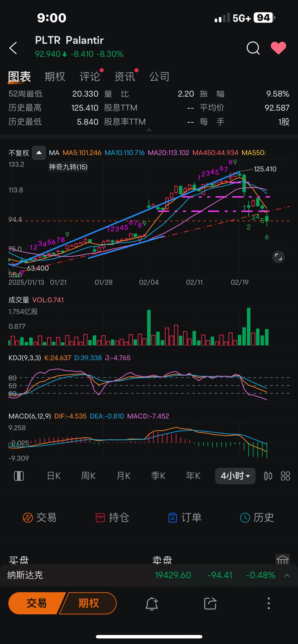The height and width of the screenshot is (644, 298).
Task: Toggle the split chart layout icon
Action: pyautogui.click(x=19, y=476)
